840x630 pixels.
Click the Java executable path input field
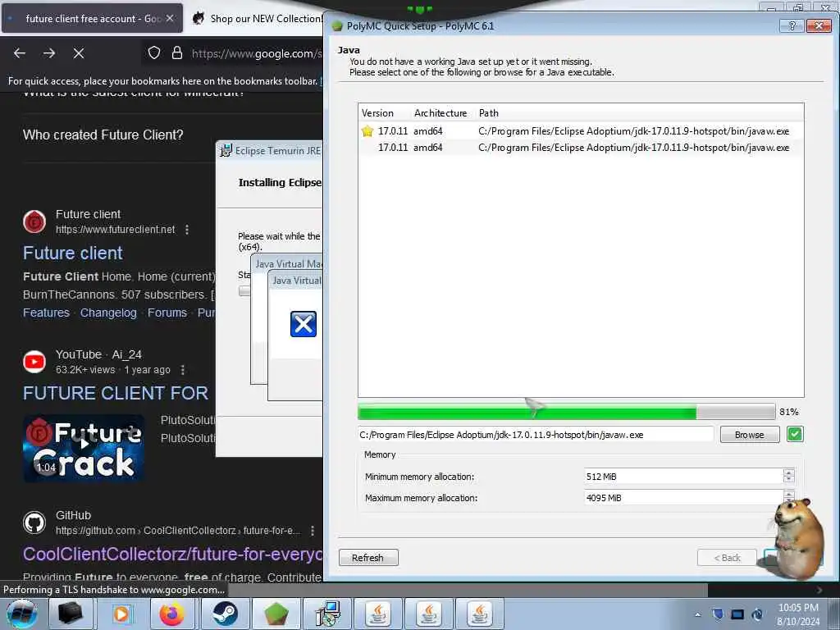point(535,435)
